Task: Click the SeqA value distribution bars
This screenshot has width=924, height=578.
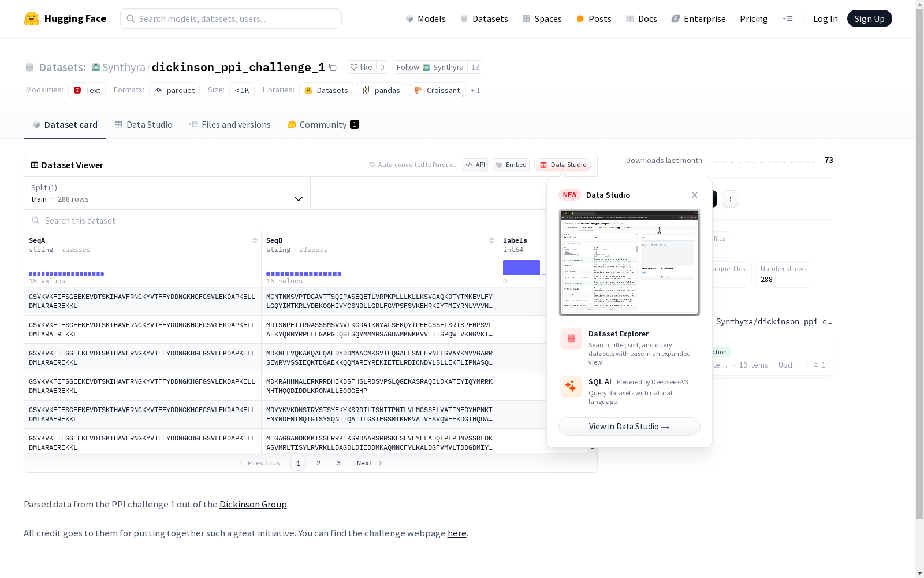Action: coord(66,274)
